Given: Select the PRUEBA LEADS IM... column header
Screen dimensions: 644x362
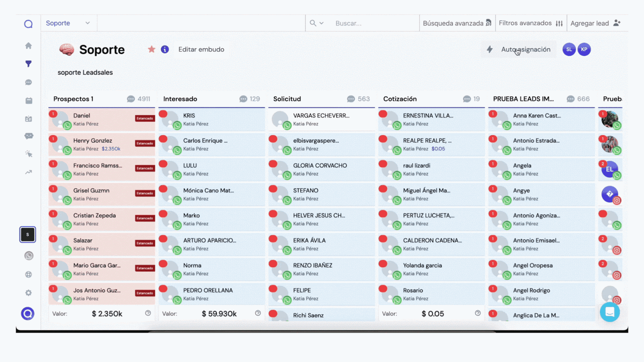Looking at the screenshot, I should (x=542, y=99).
